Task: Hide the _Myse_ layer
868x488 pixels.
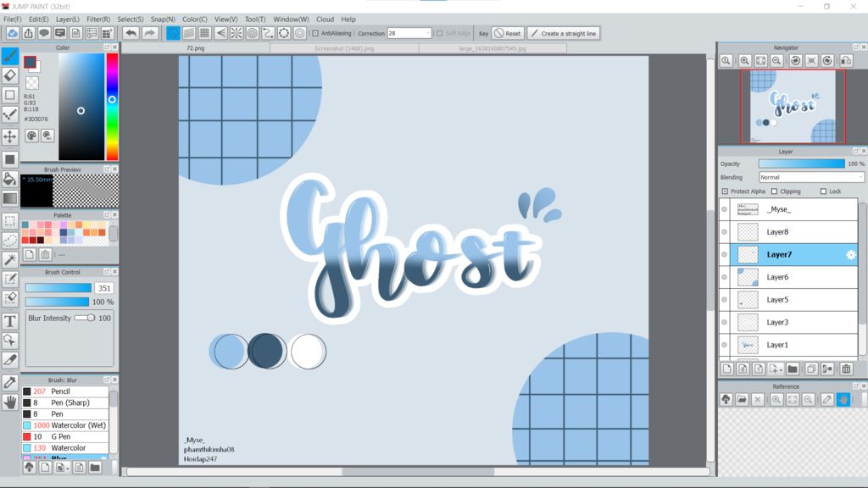Action: point(724,209)
